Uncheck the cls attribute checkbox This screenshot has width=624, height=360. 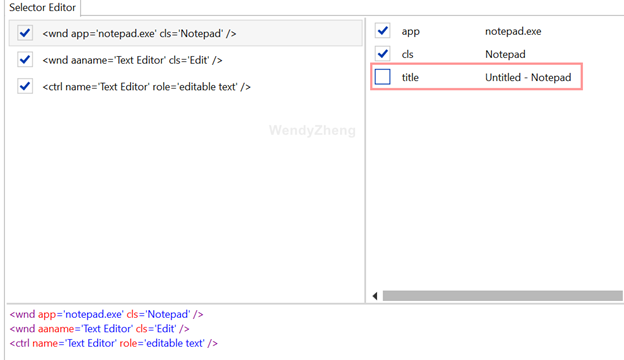tap(382, 54)
